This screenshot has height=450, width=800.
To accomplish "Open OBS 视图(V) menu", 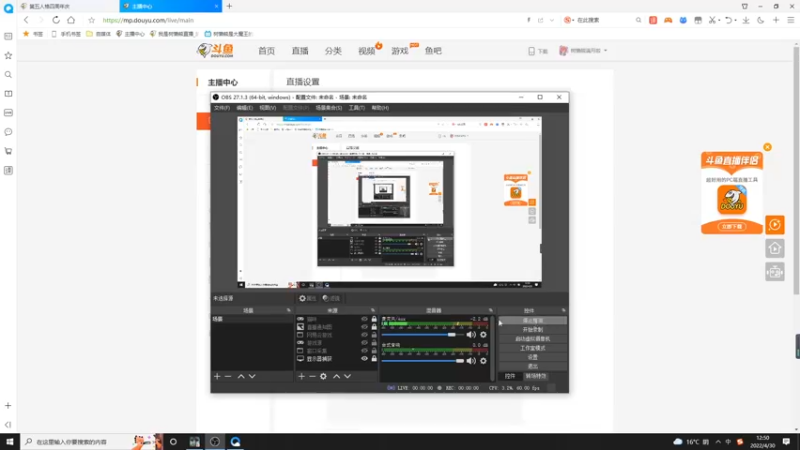I will 267,108.
